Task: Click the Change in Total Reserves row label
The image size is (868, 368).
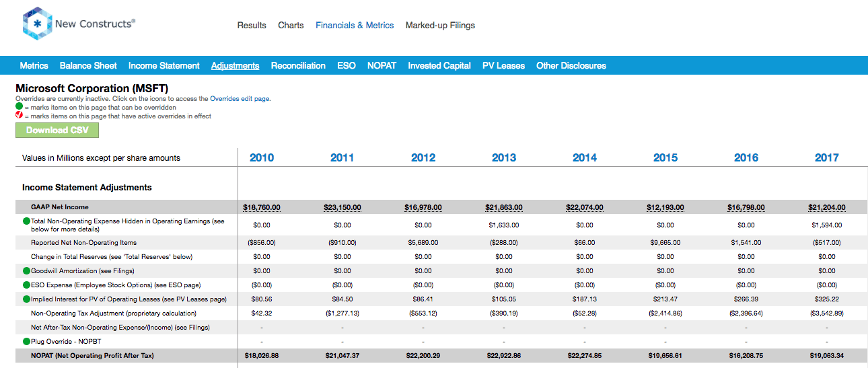Action: (x=111, y=256)
